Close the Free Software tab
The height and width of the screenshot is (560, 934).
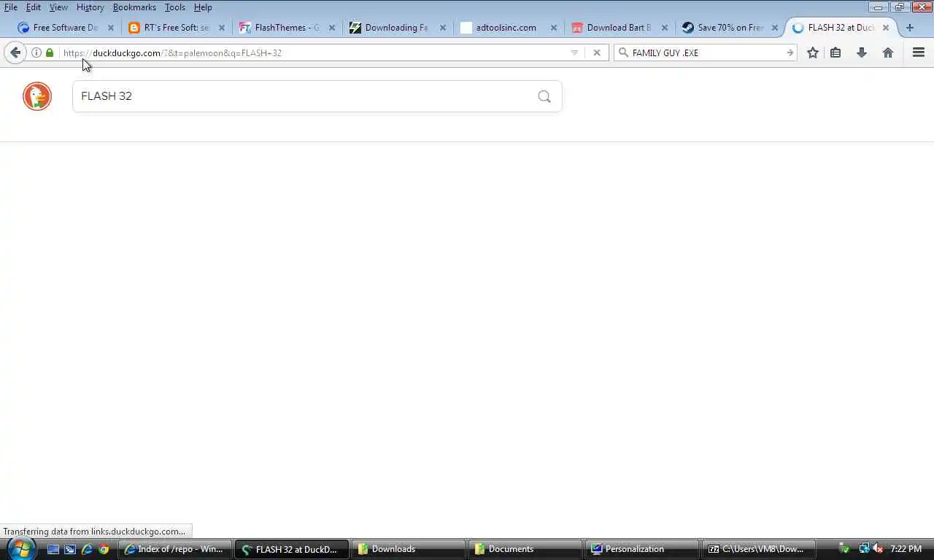click(111, 28)
